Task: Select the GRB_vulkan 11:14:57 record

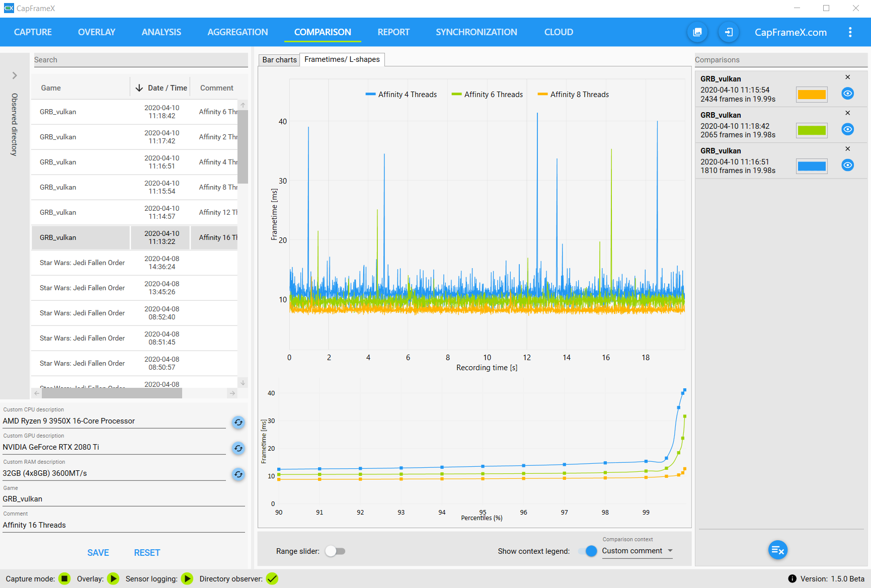Action: click(134, 212)
